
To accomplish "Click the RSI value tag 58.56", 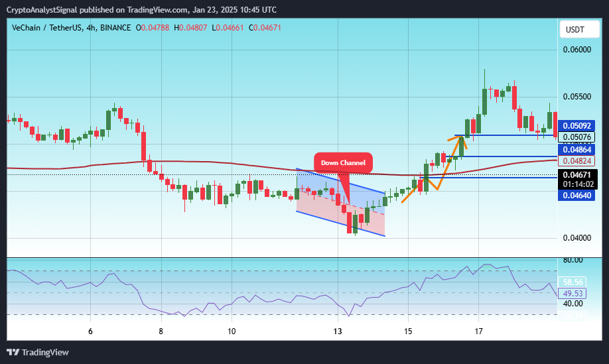I will point(573,282).
